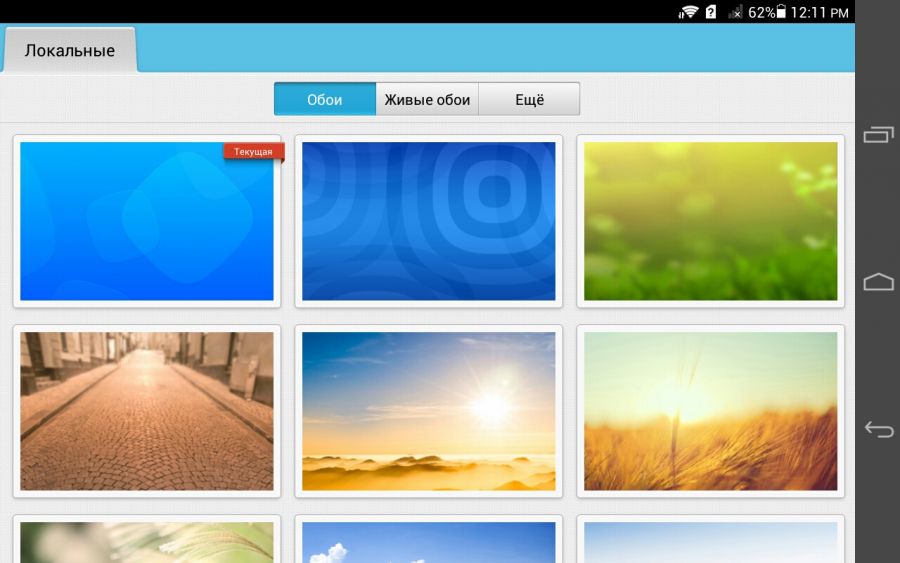Tap the Android back arrow icon
The width and height of the screenshot is (900, 563).
coord(878,430)
